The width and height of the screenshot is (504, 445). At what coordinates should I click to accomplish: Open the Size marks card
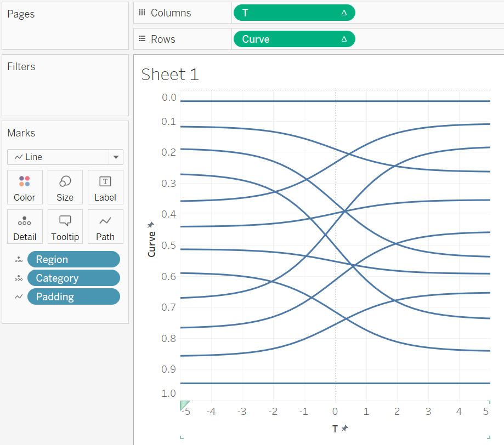65,187
